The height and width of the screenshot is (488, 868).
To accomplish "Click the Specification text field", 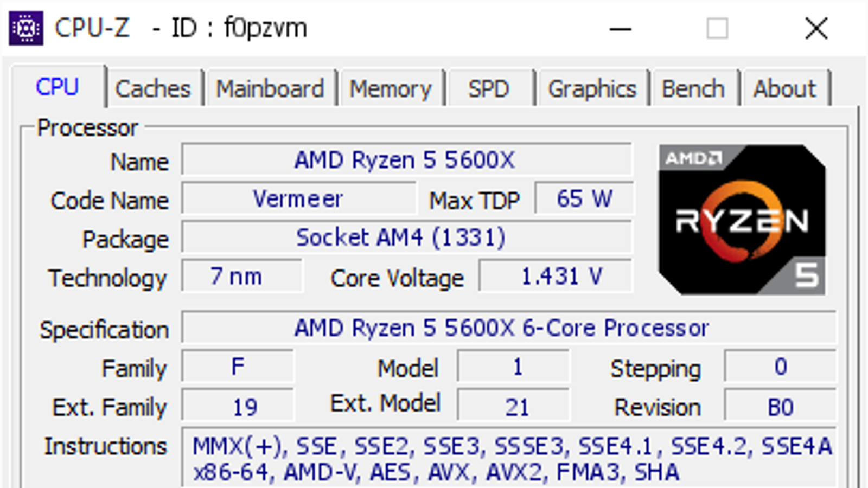I will (508, 328).
